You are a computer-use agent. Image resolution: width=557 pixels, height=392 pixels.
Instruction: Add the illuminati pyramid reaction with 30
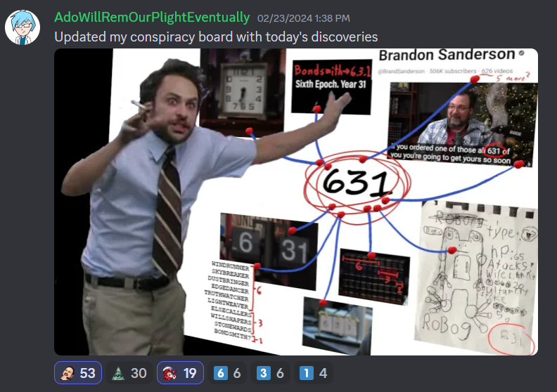129,373
